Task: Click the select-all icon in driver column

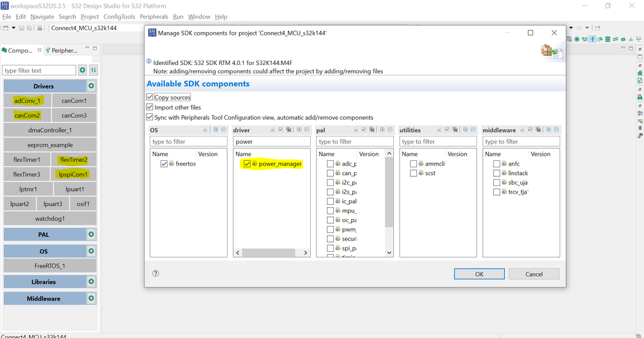Action: point(280,129)
